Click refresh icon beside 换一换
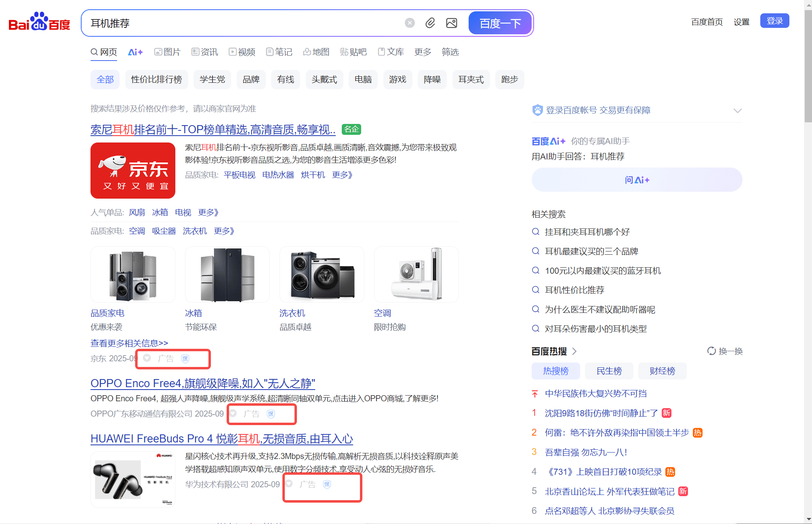This screenshot has width=812, height=524. 711,351
